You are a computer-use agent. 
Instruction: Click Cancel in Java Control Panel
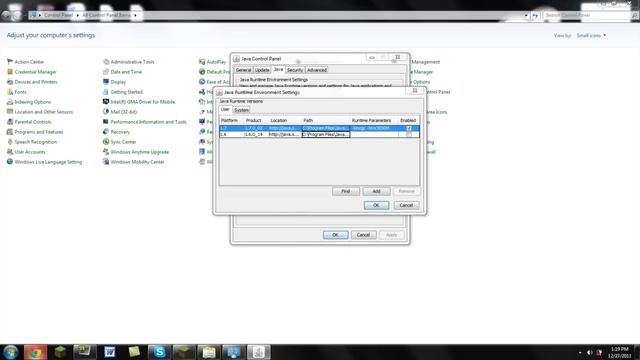point(363,235)
